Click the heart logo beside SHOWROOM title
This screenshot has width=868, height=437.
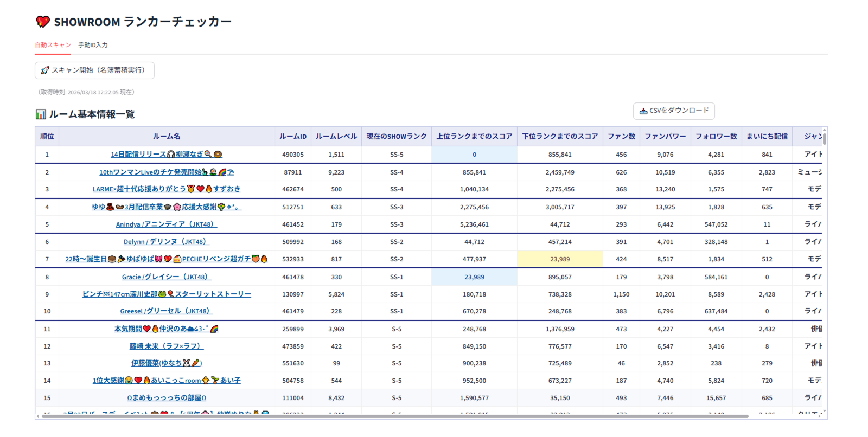(43, 22)
